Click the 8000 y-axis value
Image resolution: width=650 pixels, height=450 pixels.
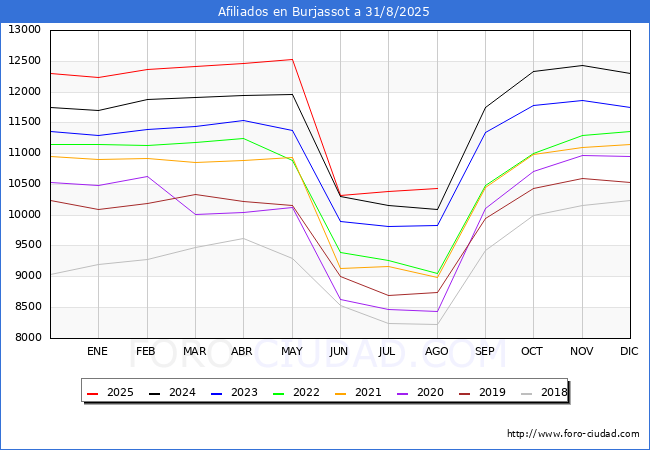(x=28, y=337)
